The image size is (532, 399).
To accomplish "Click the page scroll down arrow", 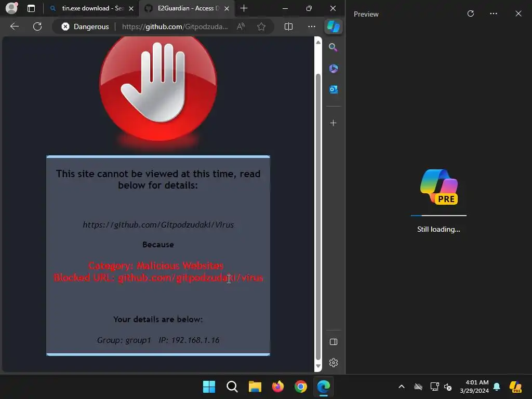I will coord(318,366).
